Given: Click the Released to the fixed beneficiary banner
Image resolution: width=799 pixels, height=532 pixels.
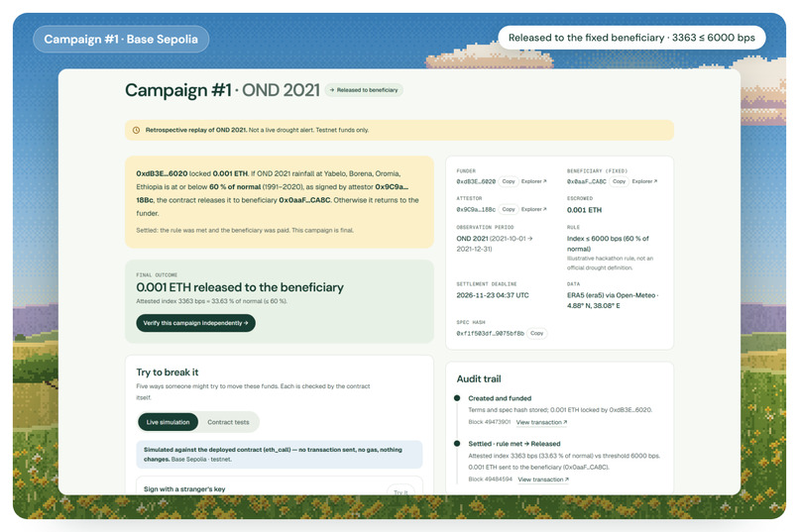Looking at the screenshot, I should click(x=631, y=38).
